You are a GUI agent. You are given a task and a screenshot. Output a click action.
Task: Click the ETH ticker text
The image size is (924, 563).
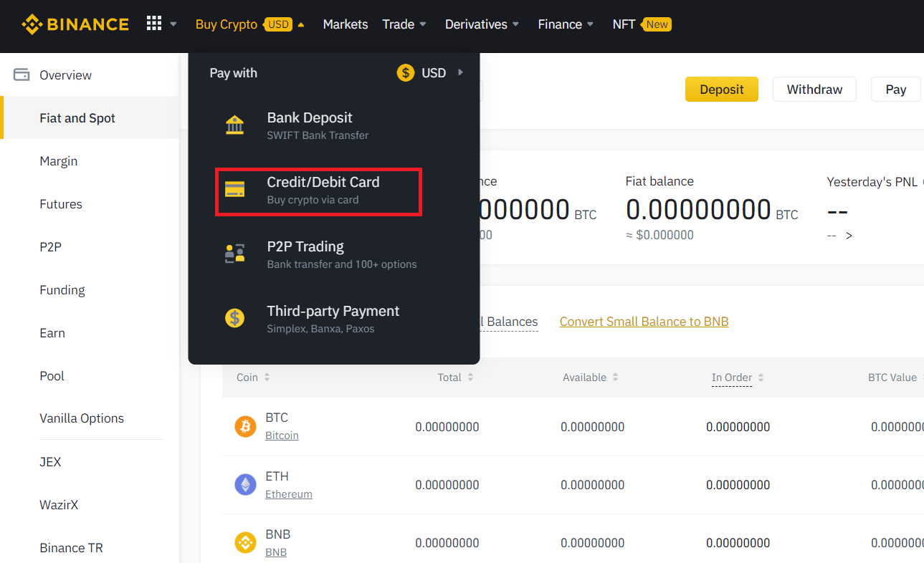click(x=277, y=476)
